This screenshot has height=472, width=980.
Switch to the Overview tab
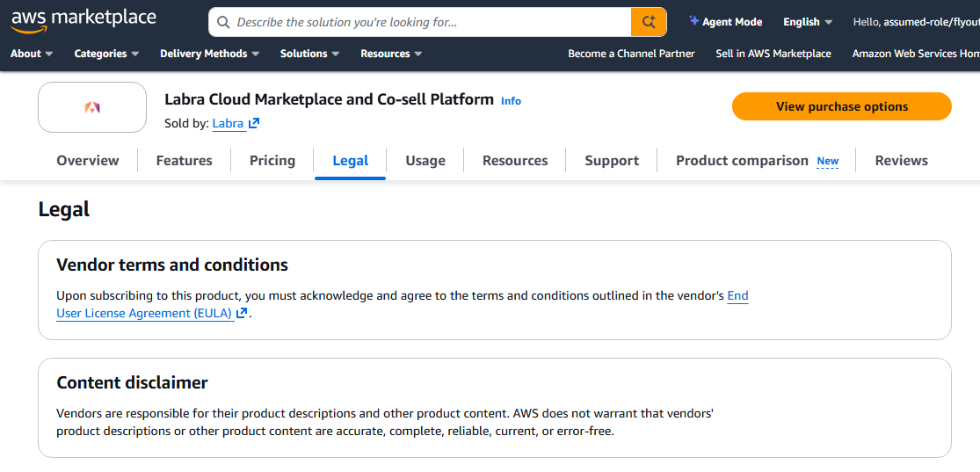88,161
